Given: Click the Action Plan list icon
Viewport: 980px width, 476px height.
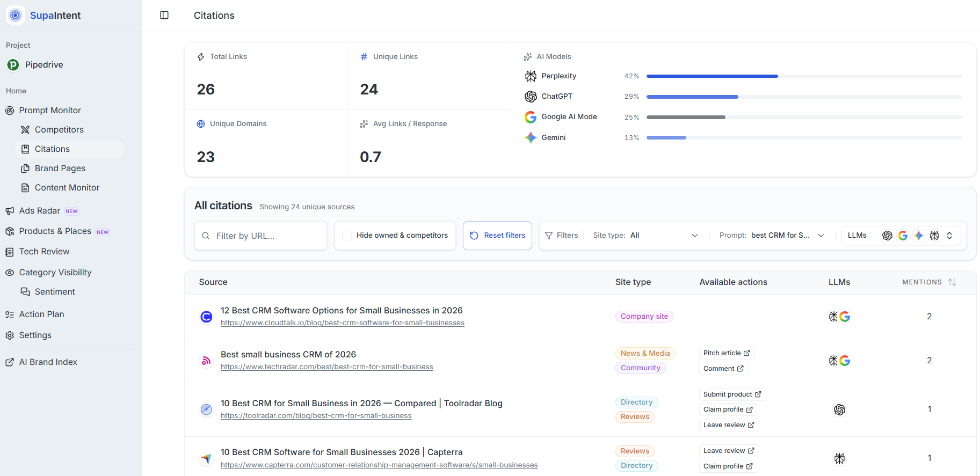Looking at the screenshot, I should (10, 314).
